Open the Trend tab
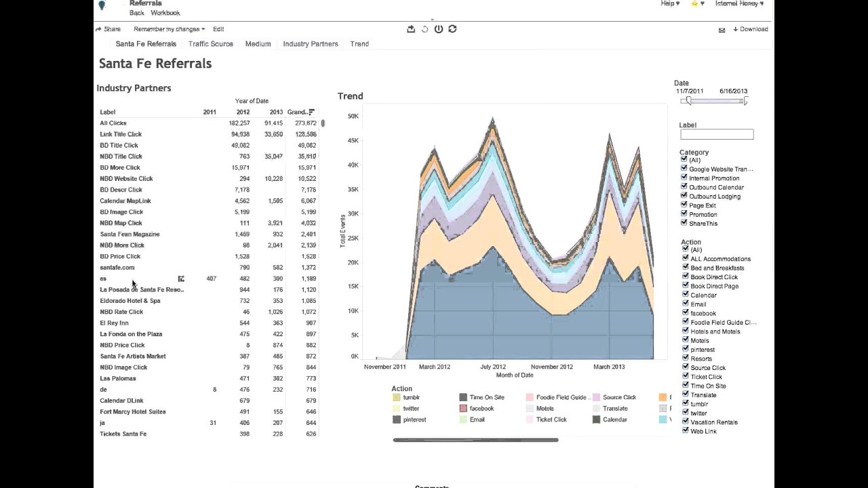The width and height of the screenshot is (868, 488). pos(359,44)
